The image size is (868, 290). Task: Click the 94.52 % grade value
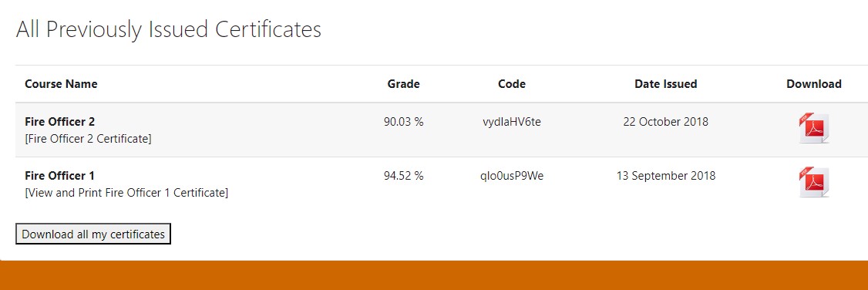point(404,175)
